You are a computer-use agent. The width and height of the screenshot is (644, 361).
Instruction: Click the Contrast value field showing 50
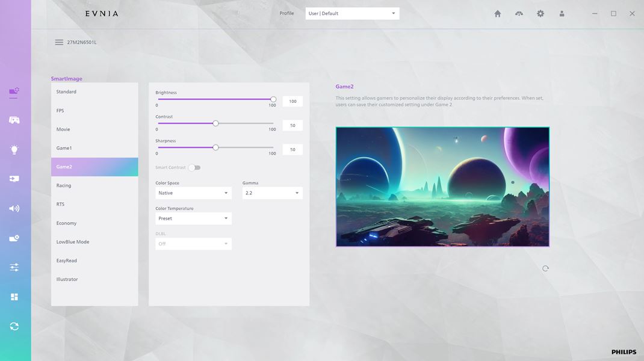293,125
